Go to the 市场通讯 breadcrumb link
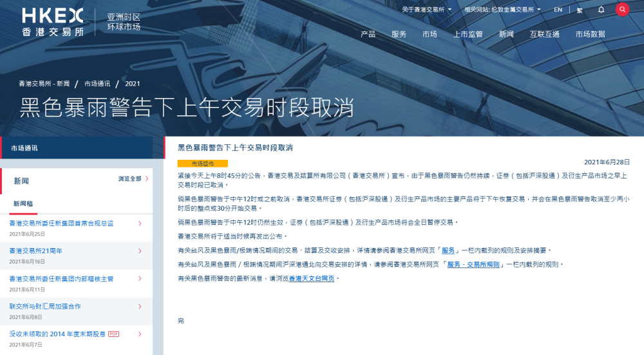The height and width of the screenshot is (355, 644). 97,83
